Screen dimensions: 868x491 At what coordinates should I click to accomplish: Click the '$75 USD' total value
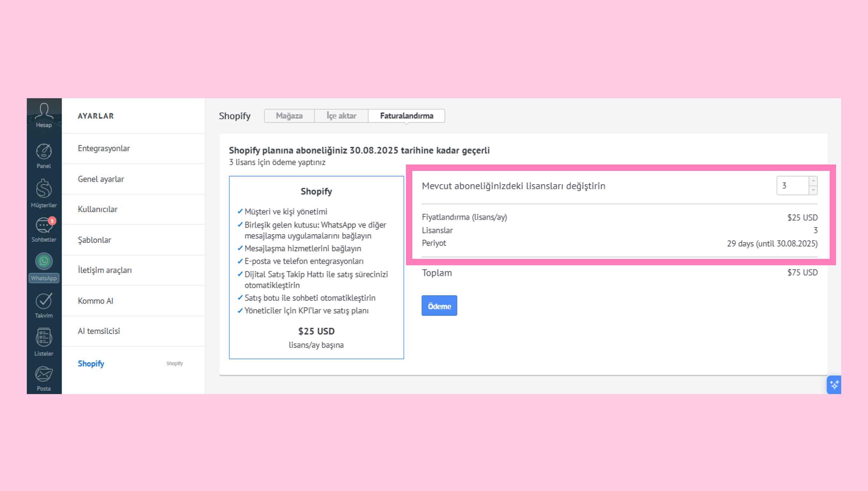(x=802, y=273)
